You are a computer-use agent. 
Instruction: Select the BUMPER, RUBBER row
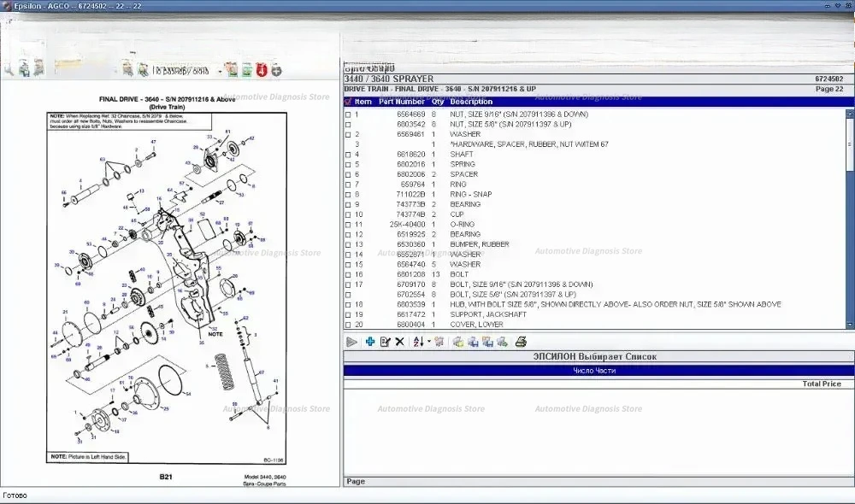[x=594, y=244]
